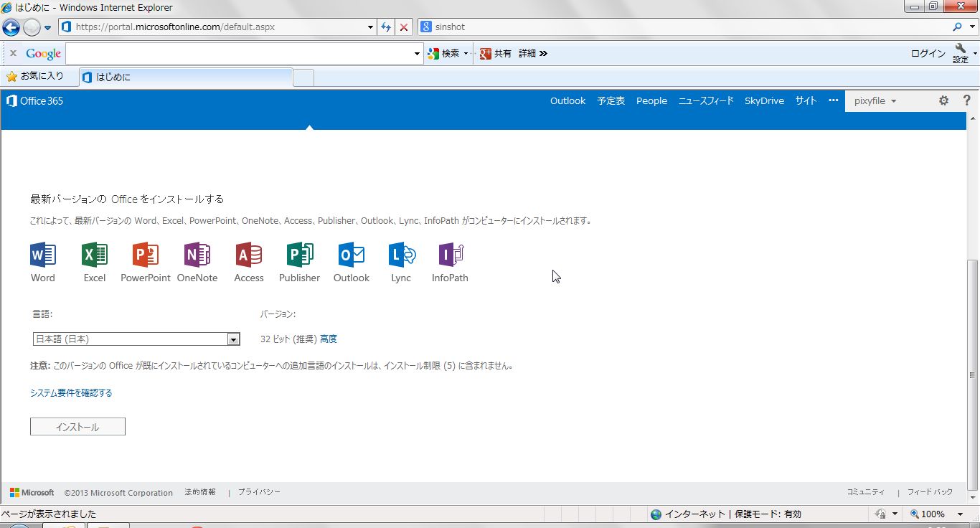Open the Google 検索 button dropdown arrow
The width and height of the screenshot is (980, 528).
[466, 53]
